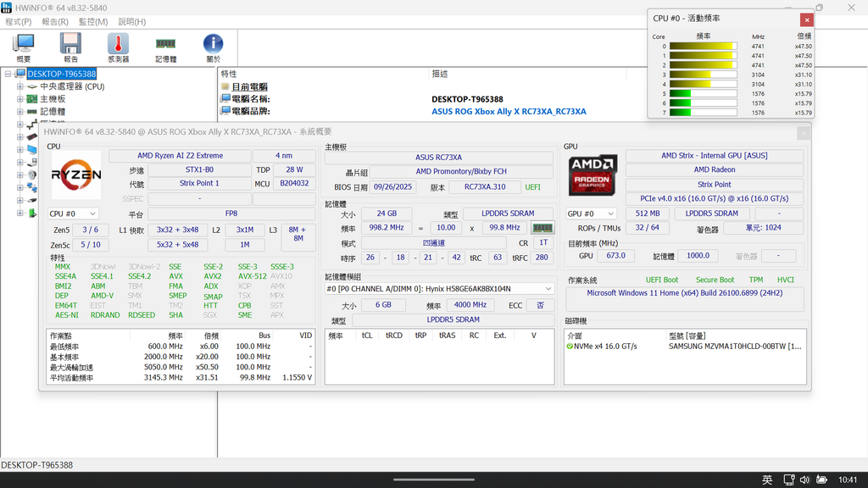Expand the 中央處理器 (CPU) tree node
The image size is (868, 488).
point(20,86)
